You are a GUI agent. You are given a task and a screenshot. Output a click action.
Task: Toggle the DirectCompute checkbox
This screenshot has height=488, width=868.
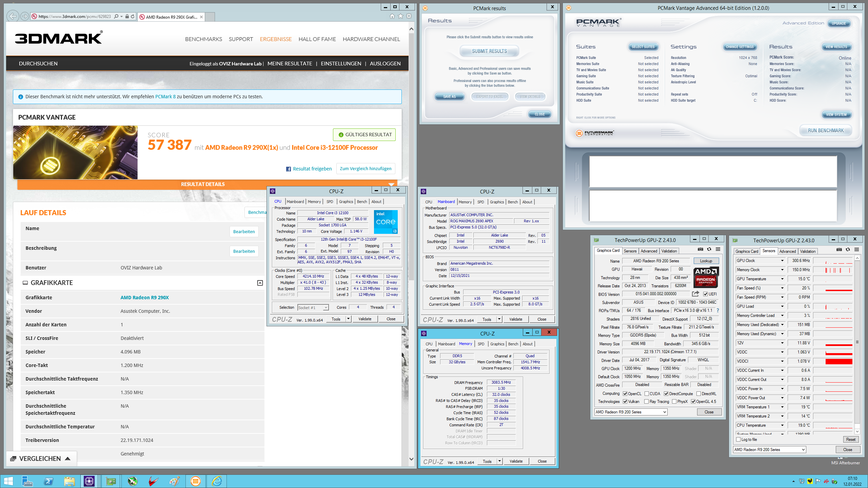(x=666, y=394)
